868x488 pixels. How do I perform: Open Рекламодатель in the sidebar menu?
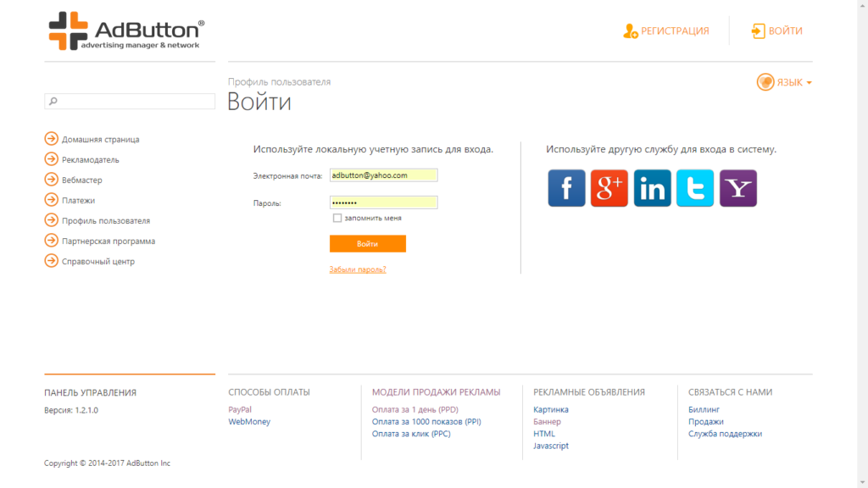(x=90, y=159)
